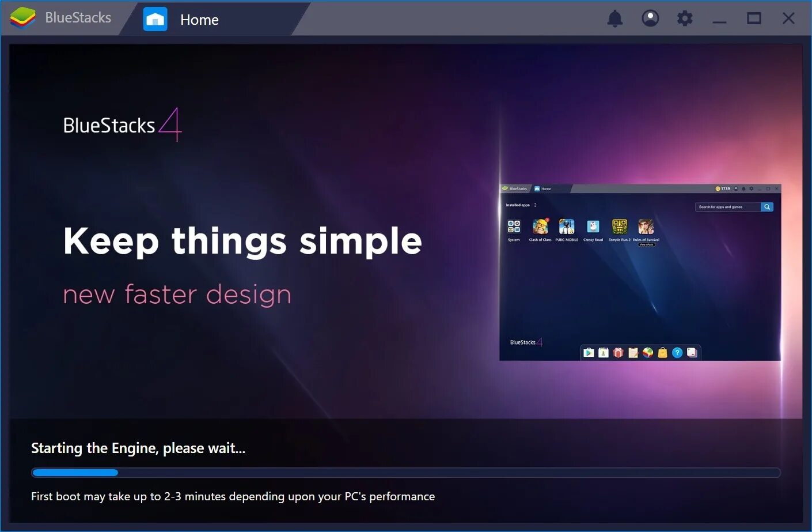The image size is (812, 532).
Task: Click the account profile icon
Action: (x=651, y=18)
